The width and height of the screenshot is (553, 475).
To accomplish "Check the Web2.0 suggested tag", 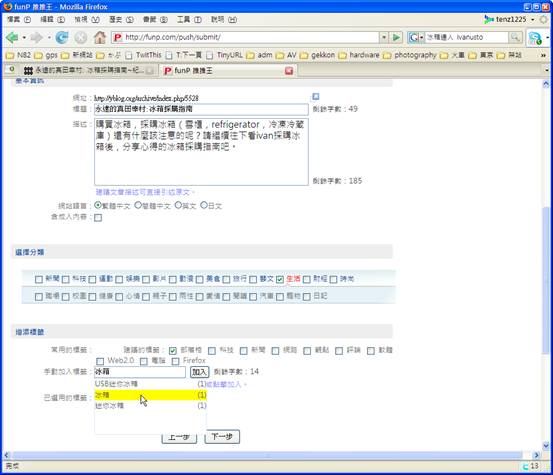I will pos(100,361).
